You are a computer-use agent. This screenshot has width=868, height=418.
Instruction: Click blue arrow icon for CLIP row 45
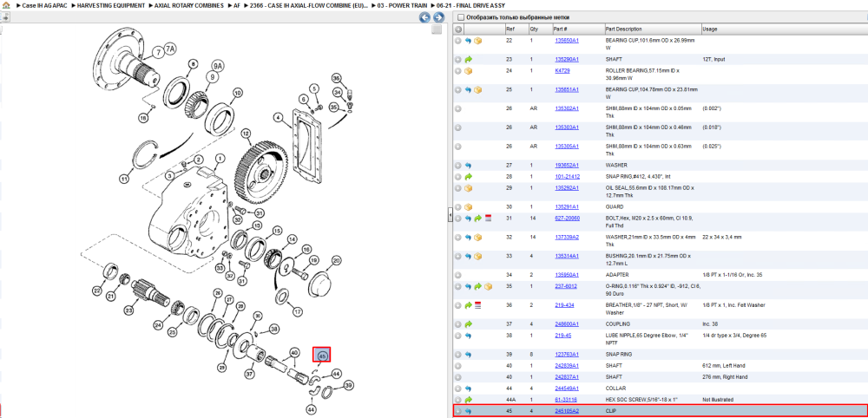click(468, 411)
